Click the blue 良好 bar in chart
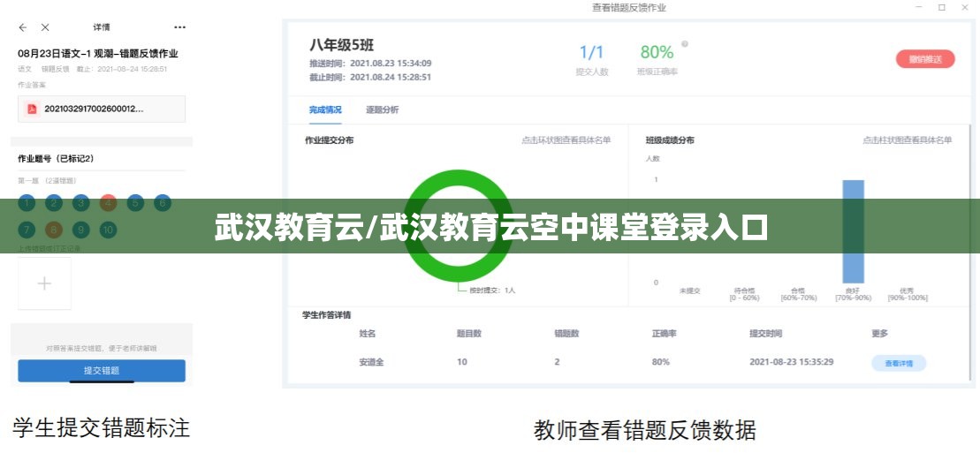 (853, 232)
